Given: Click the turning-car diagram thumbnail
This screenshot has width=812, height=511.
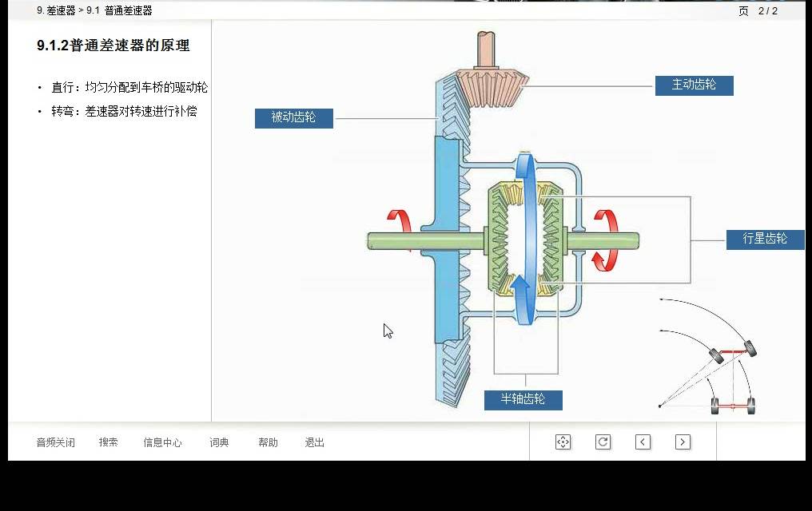Looking at the screenshot, I should (708, 356).
